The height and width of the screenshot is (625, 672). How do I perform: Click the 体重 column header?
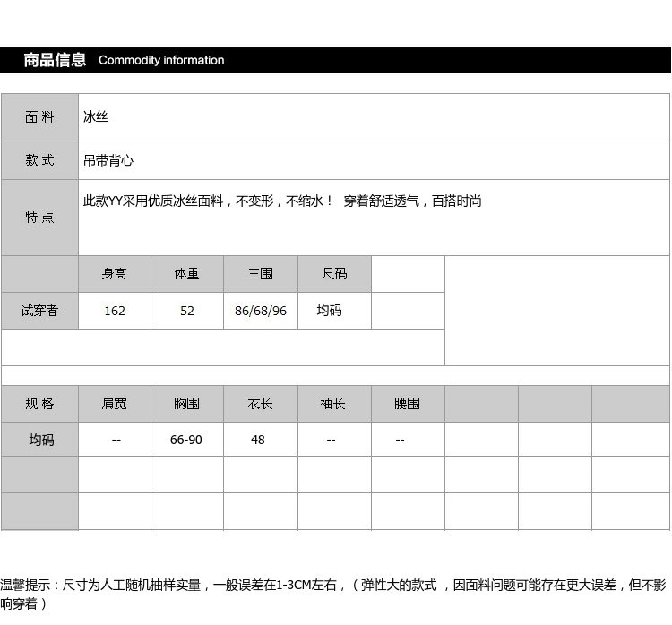point(186,274)
